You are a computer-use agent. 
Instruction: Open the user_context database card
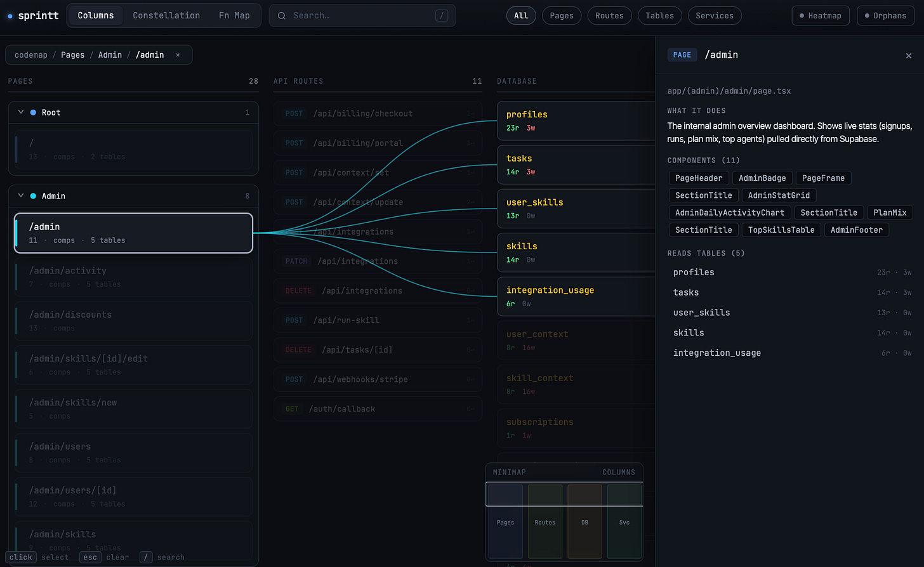[x=576, y=341]
